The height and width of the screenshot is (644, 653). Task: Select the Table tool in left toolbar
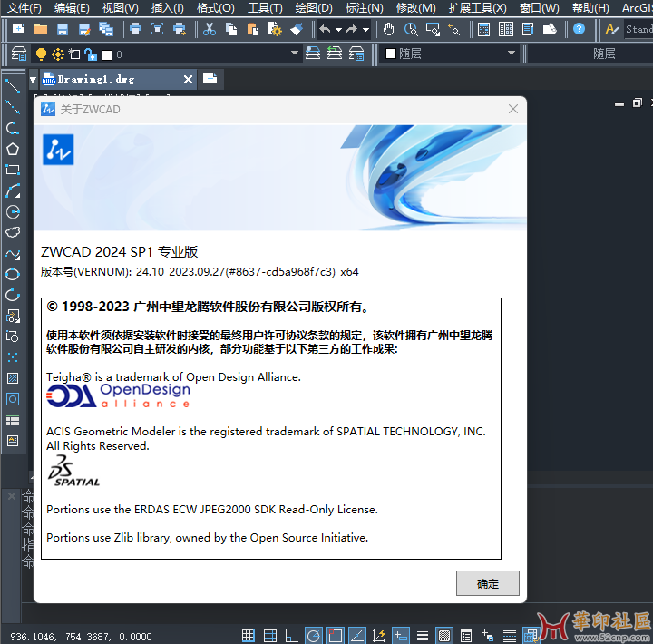click(x=13, y=420)
